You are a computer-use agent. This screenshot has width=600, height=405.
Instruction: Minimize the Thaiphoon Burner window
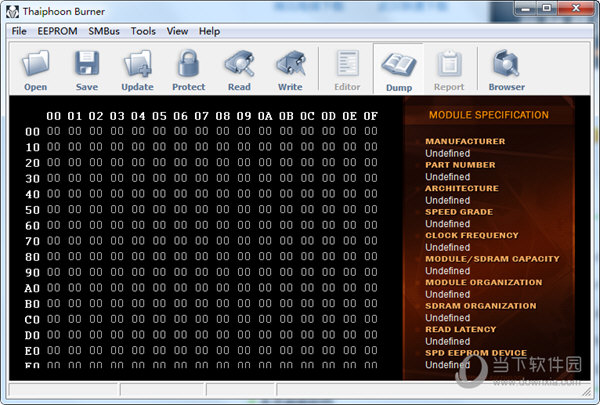525,8
